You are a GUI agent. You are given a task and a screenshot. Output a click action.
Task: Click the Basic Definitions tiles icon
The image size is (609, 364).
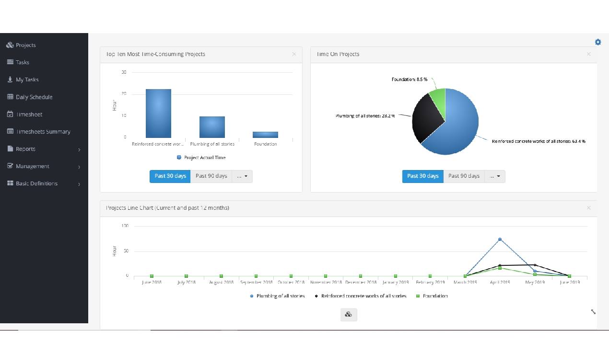[x=10, y=183]
